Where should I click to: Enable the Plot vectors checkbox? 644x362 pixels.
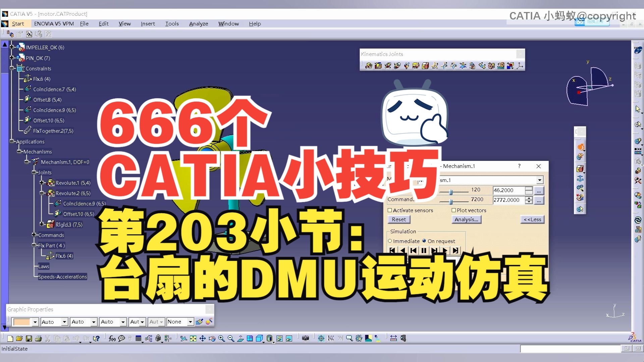[x=454, y=210]
